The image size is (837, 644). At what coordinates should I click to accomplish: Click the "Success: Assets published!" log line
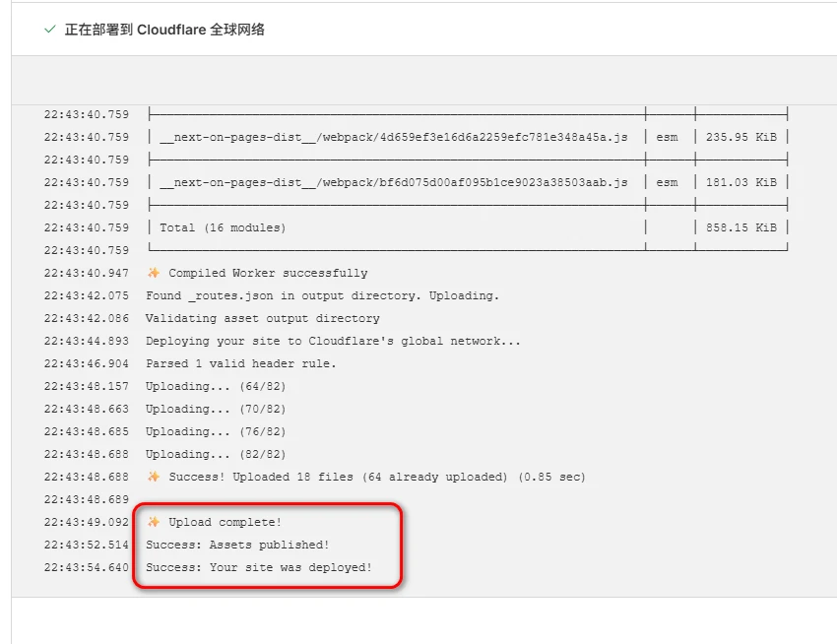click(237, 545)
